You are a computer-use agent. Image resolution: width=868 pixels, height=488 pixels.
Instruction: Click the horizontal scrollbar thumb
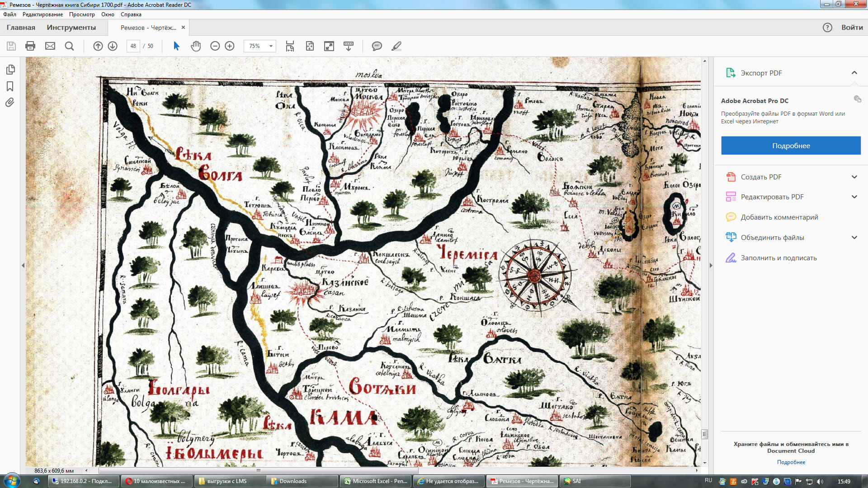[x=259, y=470]
